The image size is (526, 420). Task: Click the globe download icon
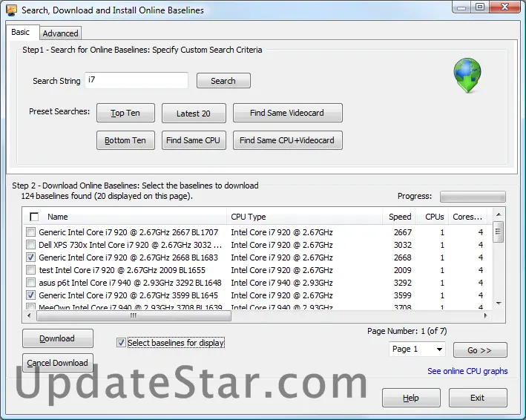467,75
